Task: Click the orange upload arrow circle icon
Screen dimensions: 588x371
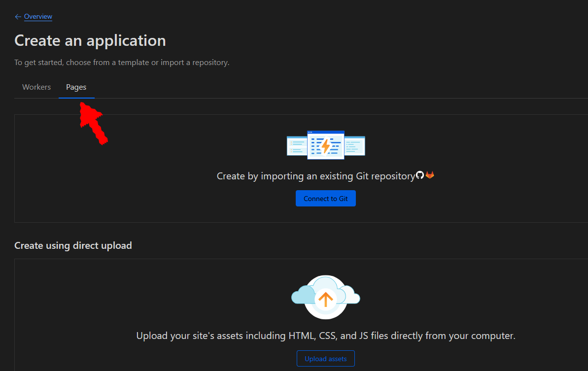Action: point(326,298)
